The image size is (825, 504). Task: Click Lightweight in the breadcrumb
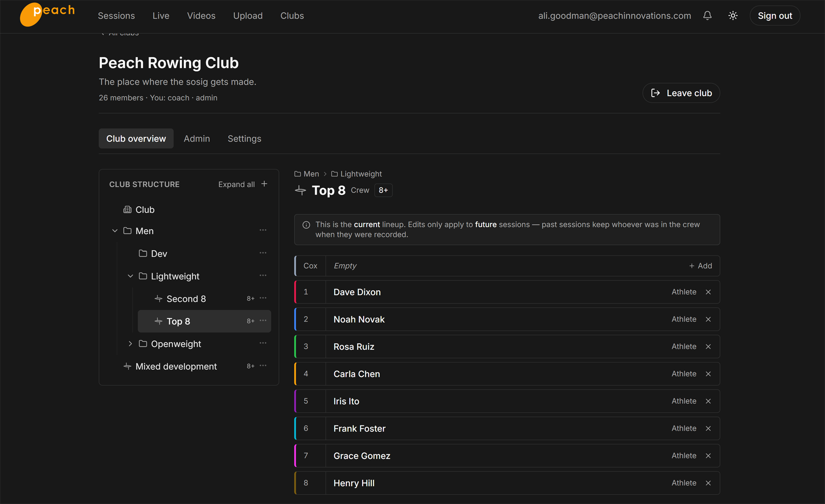click(356, 174)
